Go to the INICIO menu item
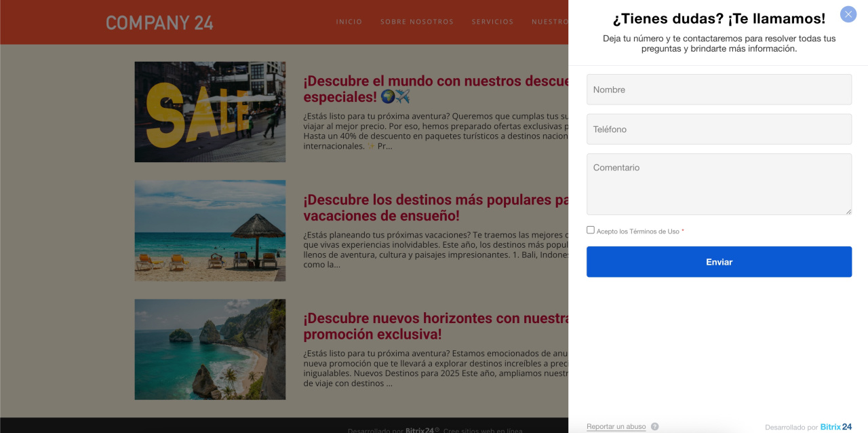The image size is (868, 433). click(349, 22)
